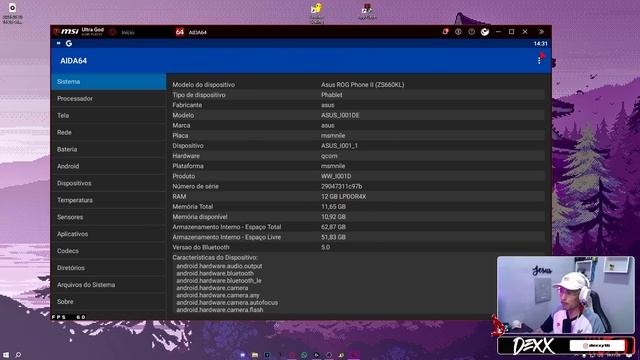Screen dimensions: 640x360
Task: Open the Sobre section
Action: (108, 302)
